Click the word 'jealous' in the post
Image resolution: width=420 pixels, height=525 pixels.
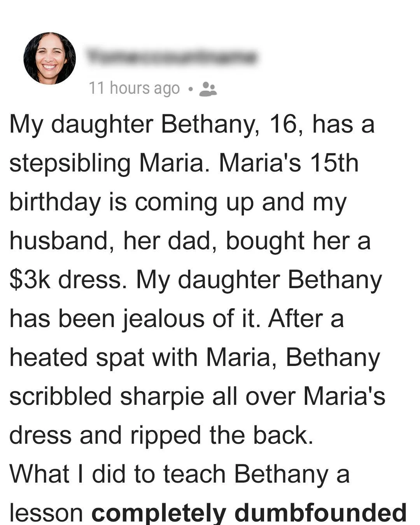point(164,319)
